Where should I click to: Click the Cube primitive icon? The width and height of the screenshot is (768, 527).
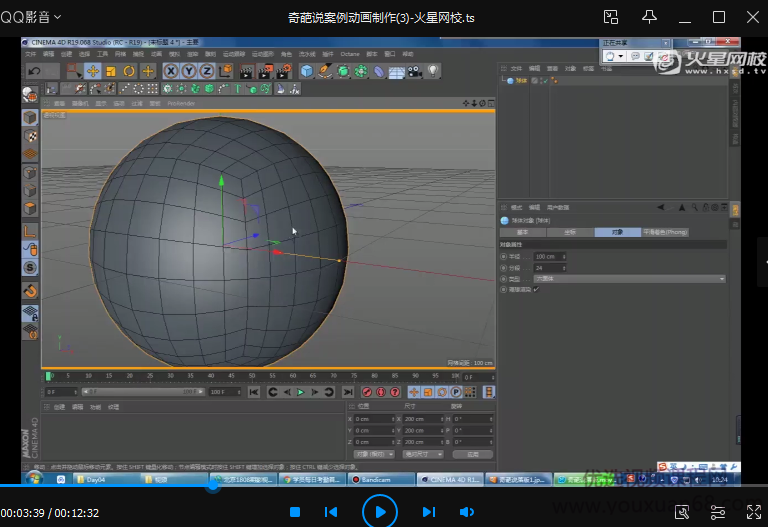point(307,71)
